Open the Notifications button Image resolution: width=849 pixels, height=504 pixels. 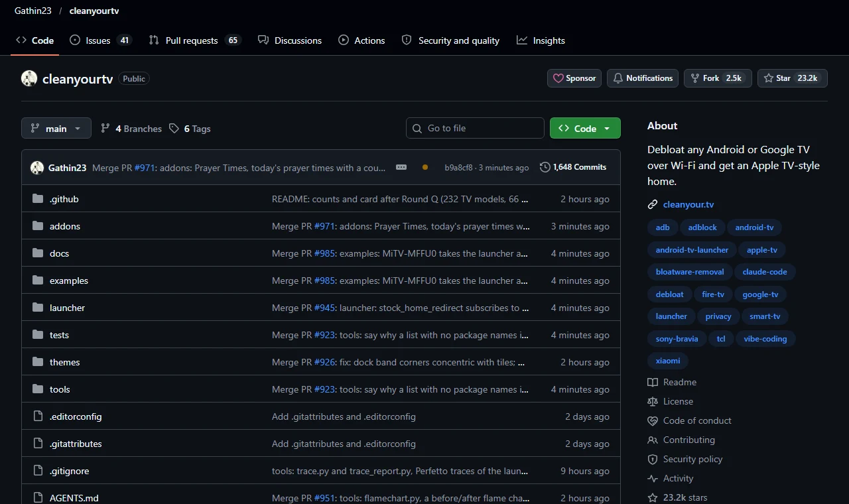(x=643, y=78)
